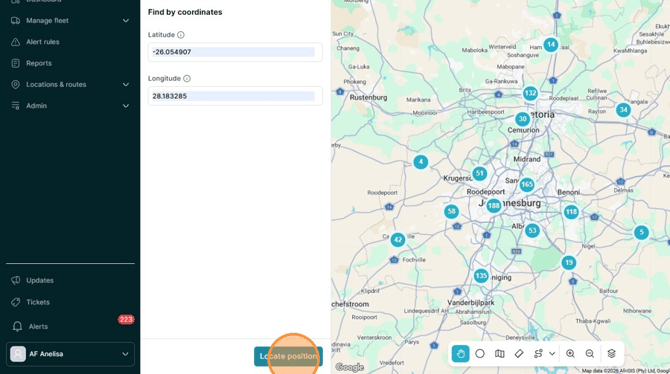Screen dimensions: 670x374
Task: Click the Tickets tag icon
Action: pos(16,302)
